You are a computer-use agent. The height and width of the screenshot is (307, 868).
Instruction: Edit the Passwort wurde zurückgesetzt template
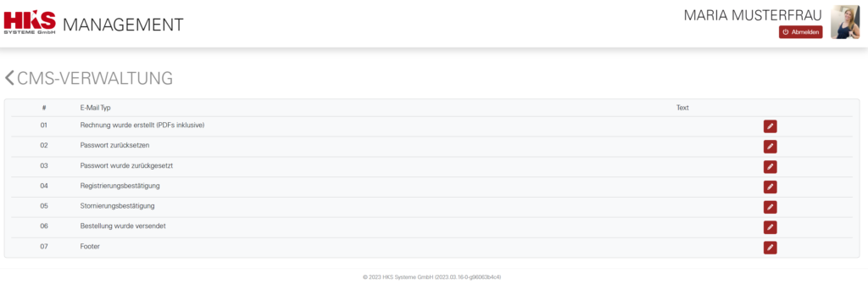[x=770, y=167]
